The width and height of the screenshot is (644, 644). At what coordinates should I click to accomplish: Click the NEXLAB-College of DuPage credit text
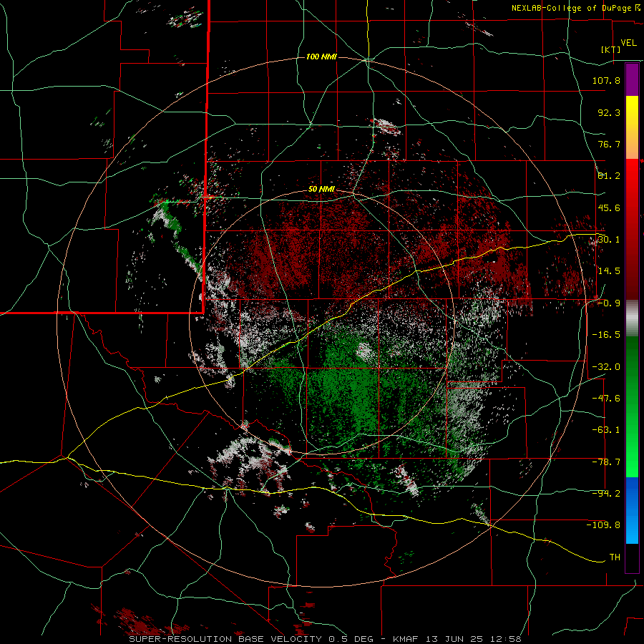(x=575, y=8)
